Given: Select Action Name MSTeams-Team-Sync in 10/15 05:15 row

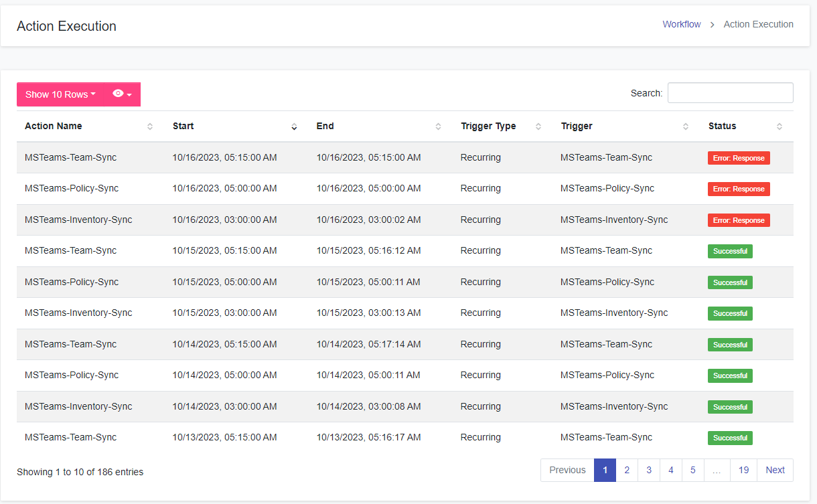Looking at the screenshot, I should 70,250.
